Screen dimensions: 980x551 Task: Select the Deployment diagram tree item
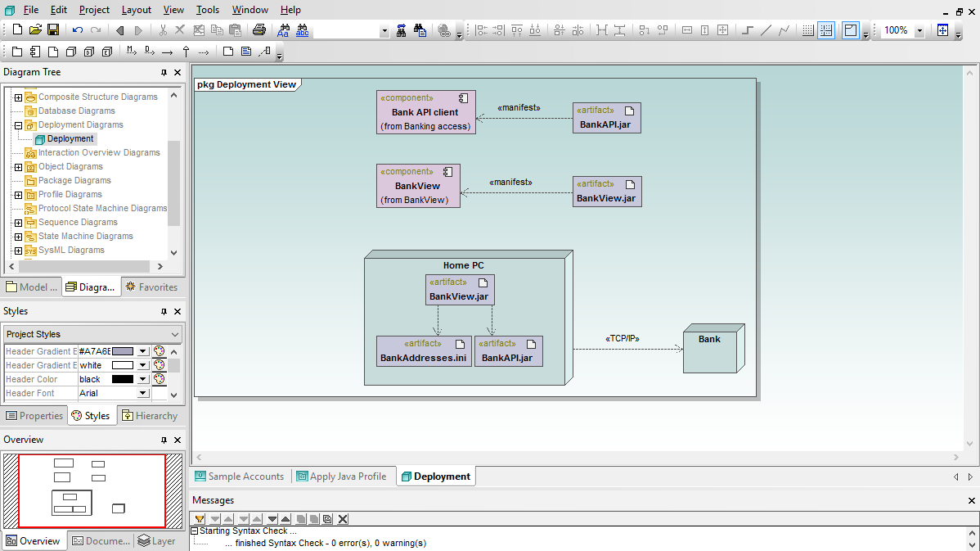pyautogui.click(x=70, y=139)
